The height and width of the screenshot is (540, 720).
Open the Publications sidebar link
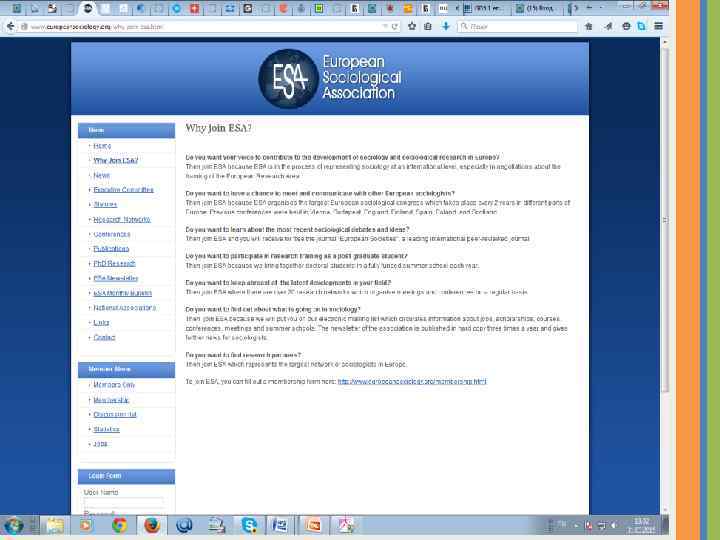pos(111,249)
